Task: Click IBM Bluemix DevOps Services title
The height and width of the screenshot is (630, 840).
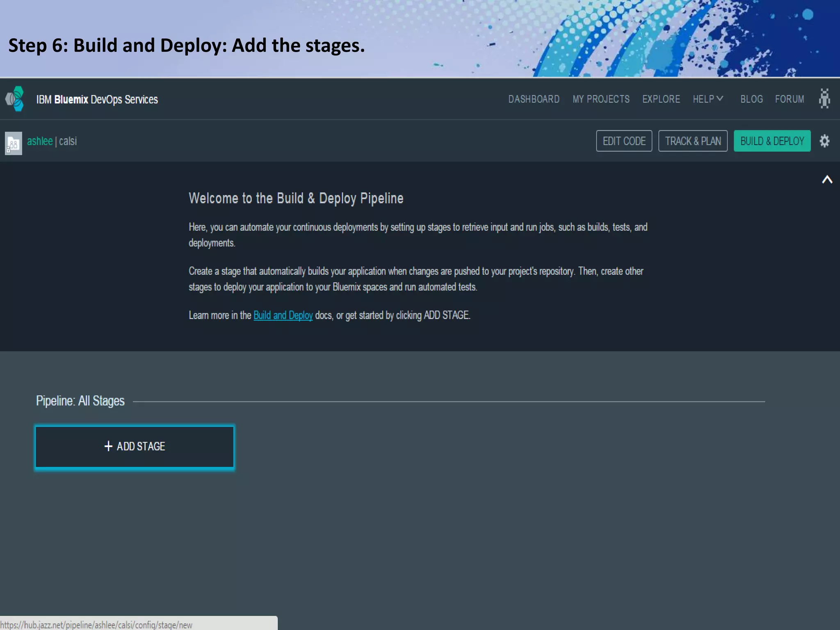Action: click(x=97, y=100)
